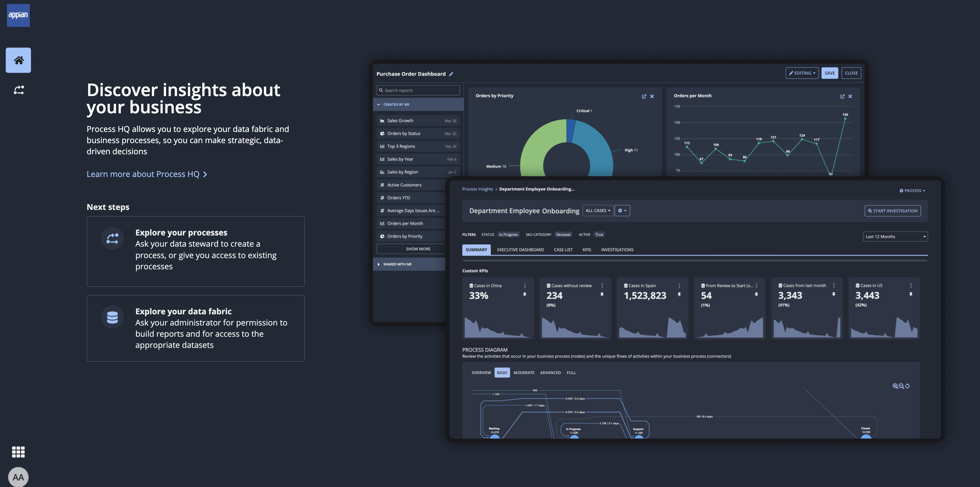Click the Search reports field
Viewport: 980px width, 487px height.
[418, 90]
